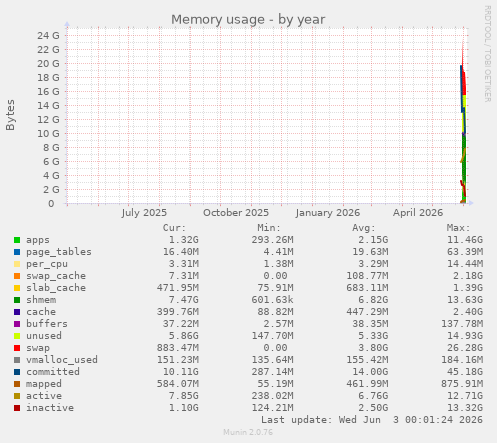This screenshot has width=497, height=443.
Task: Click the Bytes y-axis title
Action: (x=10, y=115)
